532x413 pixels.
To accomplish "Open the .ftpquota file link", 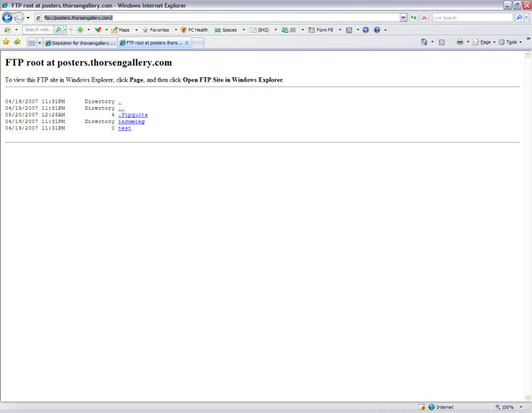I will click(x=132, y=114).
